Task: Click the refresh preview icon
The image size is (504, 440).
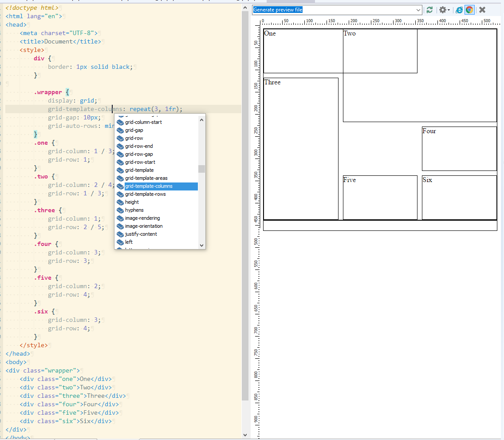Action: point(429,10)
